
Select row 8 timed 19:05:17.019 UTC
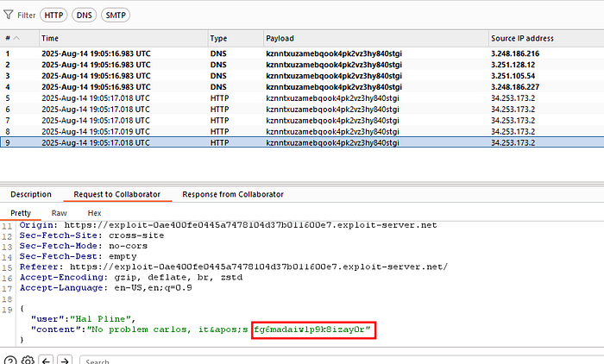point(302,132)
